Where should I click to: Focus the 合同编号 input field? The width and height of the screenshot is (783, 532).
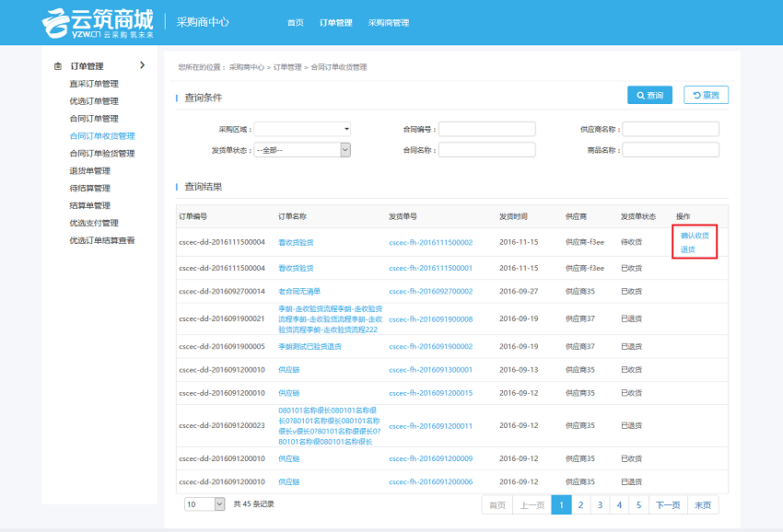pyautogui.click(x=486, y=130)
